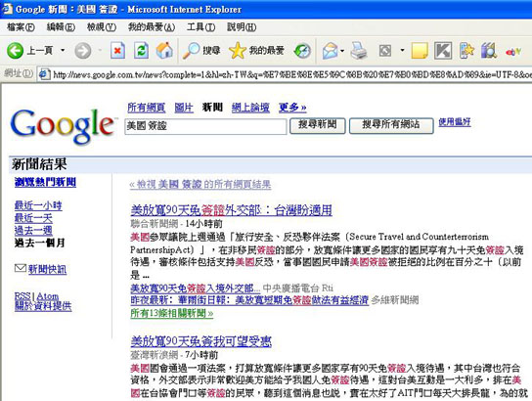Switch to 圖片 search tab
532x401 pixels.
tap(184, 108)
